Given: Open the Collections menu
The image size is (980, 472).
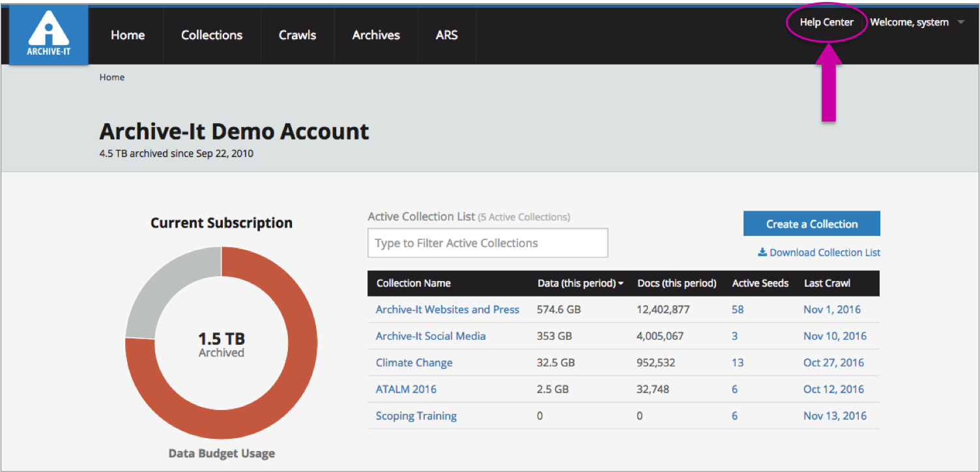Looking at the screenshot, I should click(x=212, y=35).
